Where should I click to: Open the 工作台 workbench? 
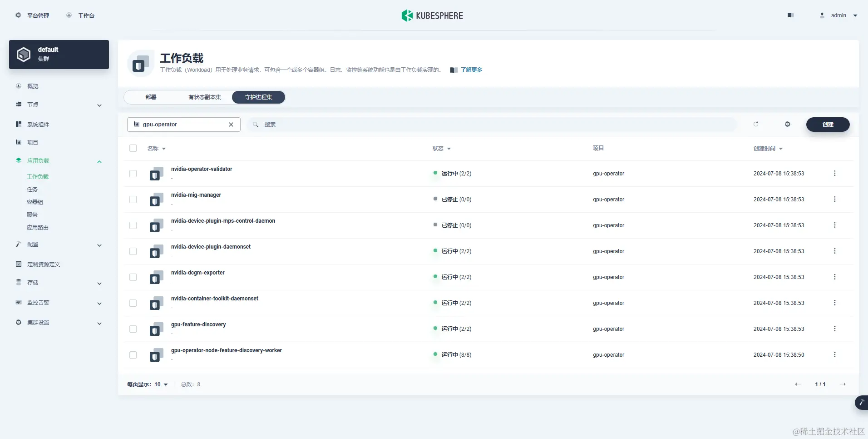(x=80, y=15)
